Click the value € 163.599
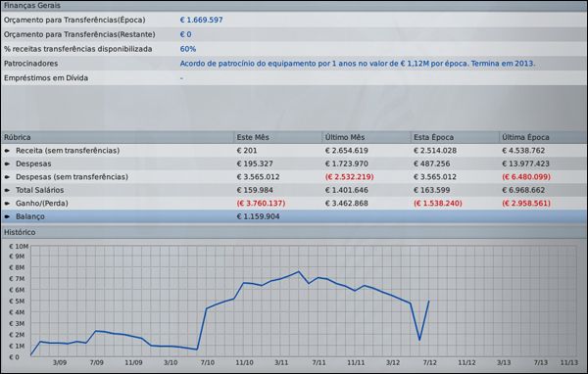 pyautogui.click(x=431, y=190)
